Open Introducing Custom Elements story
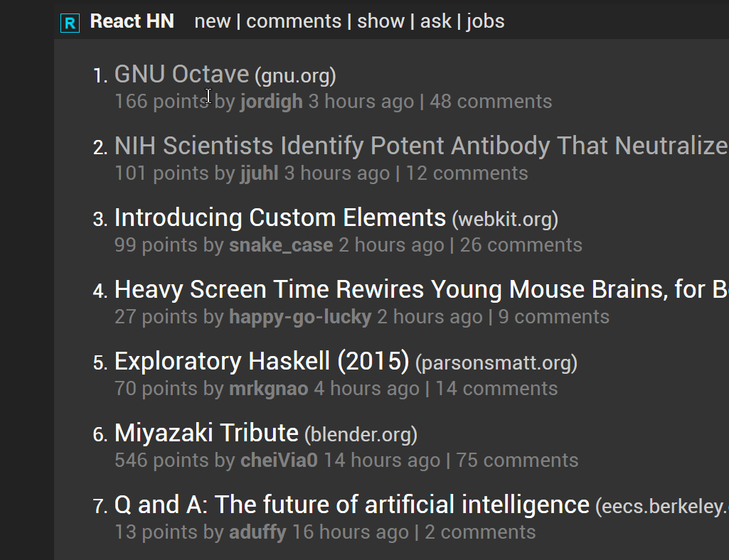This screenshot has width=729, height=560. (x=280, y=217)
